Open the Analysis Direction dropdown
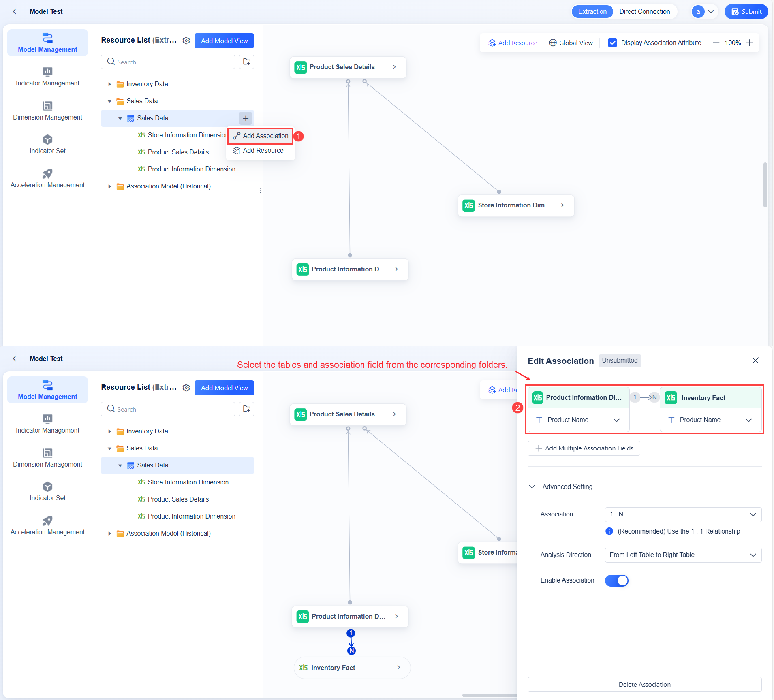The image size is (774, 700). (x=683, y=555)
